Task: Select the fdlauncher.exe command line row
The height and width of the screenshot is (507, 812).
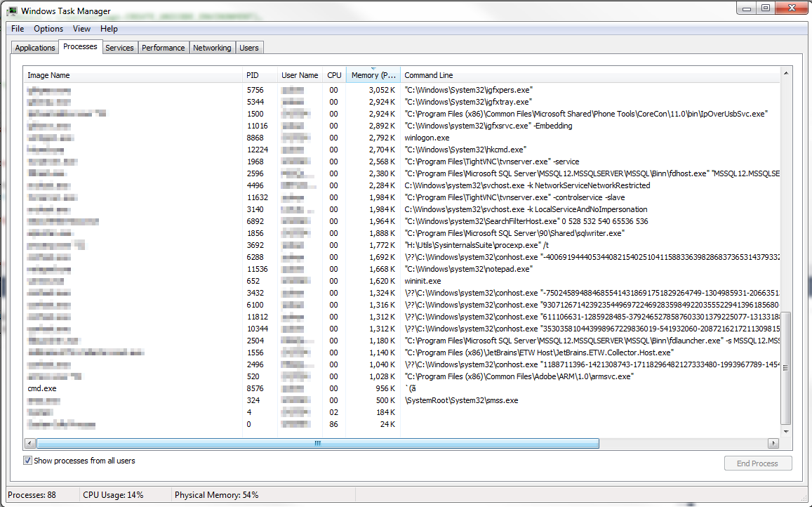Action: click(x=402, y=341)
